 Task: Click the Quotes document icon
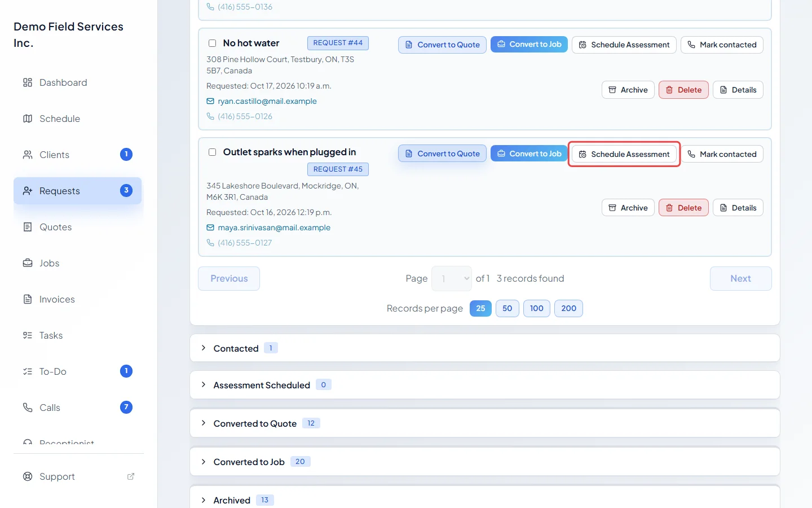[28, 227]
